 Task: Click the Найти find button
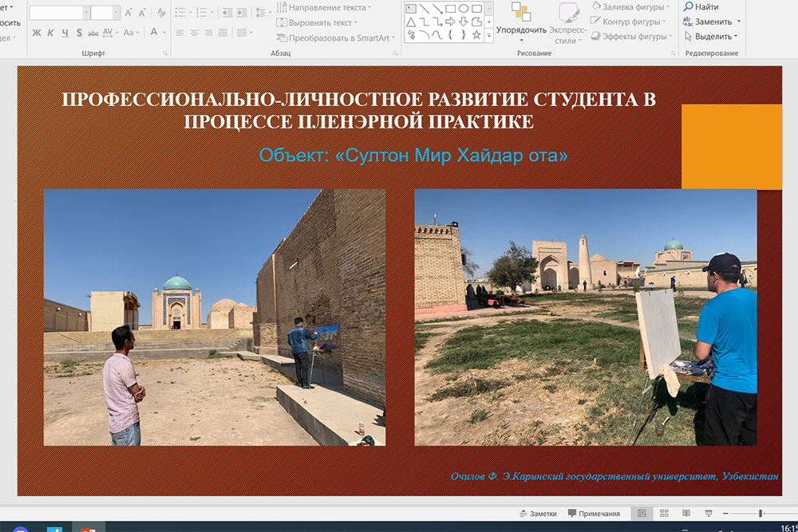tap(701, 7)
